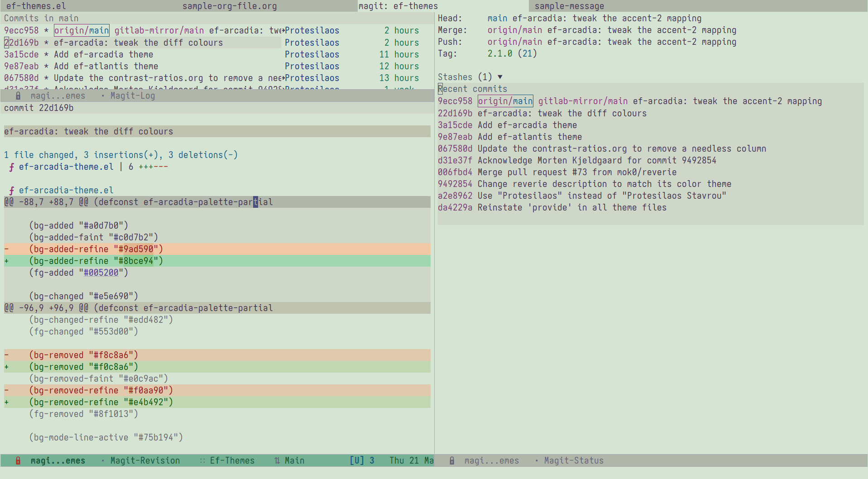Screen dimensions: 868x479
Task: Click the file icon of the ef-arcadia-theme.el diff header
Action: (x=11, y=191)
